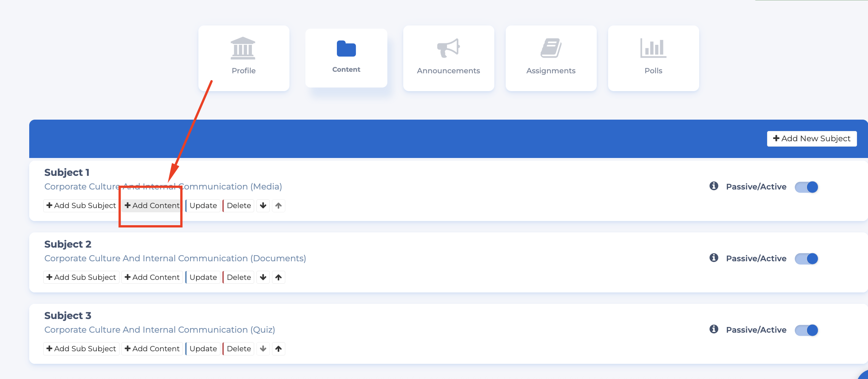Toggle Passive/Active switch for Subject 1
The image size is (868, 379).
point(806,187)
